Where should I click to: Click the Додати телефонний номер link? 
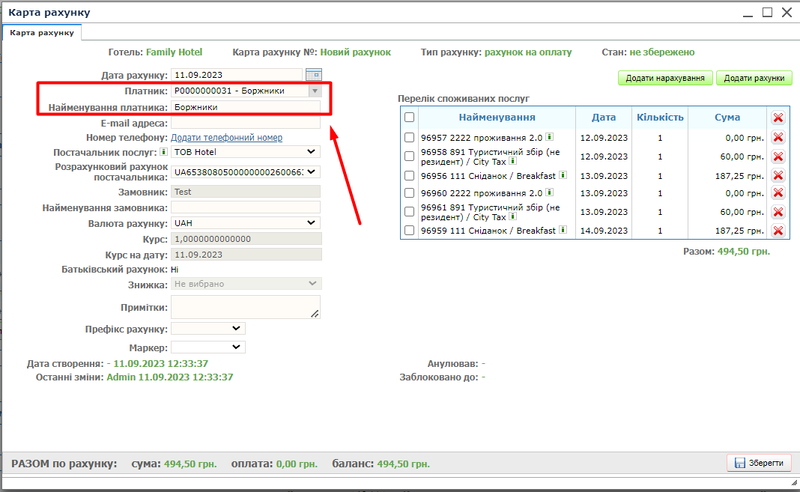click(226, 137)
